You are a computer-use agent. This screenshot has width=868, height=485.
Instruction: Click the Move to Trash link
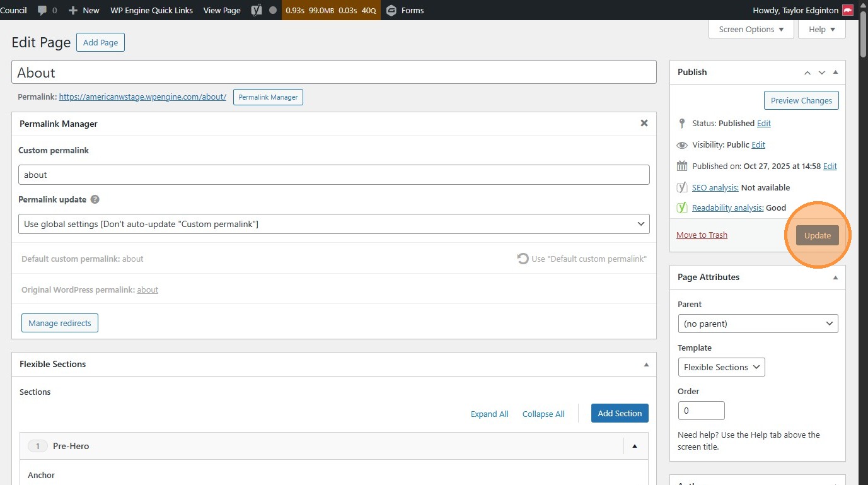(x=702, y=235)
